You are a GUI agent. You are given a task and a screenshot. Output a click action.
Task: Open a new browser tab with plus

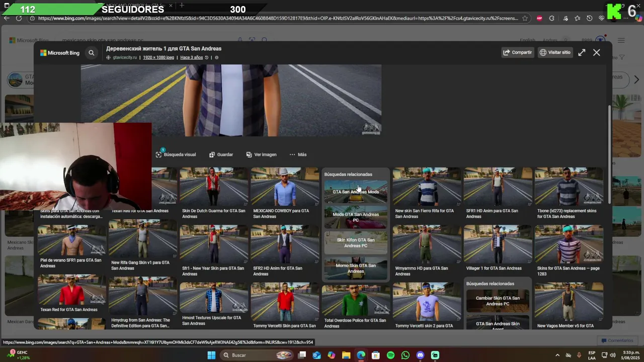(182, 6)
